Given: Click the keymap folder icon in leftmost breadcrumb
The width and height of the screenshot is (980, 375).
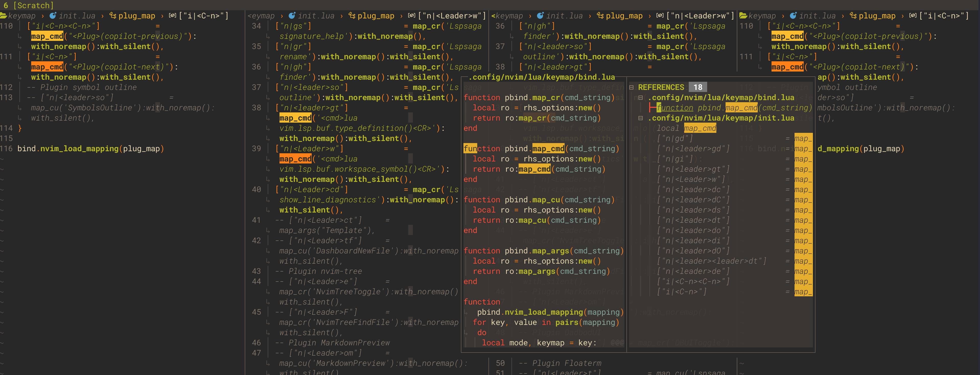Looking at the screenshot, I should pyautogui.click(x=4, y=16).
